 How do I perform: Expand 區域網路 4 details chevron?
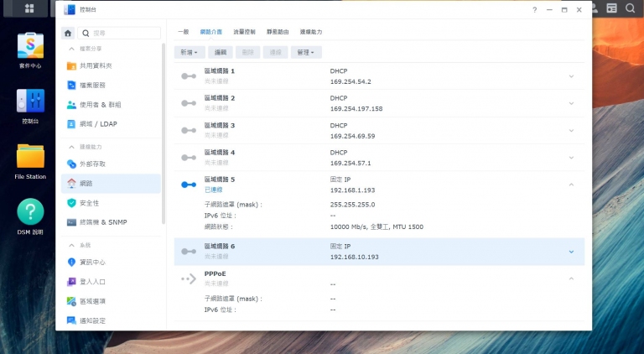tap(571, 158)
